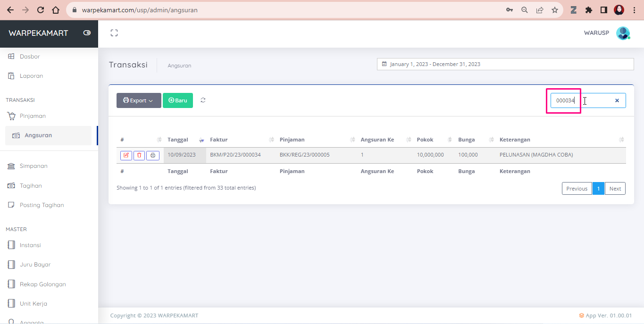Go to browser home page
Screen dimensions: 644x324
(x=56, y=10)
